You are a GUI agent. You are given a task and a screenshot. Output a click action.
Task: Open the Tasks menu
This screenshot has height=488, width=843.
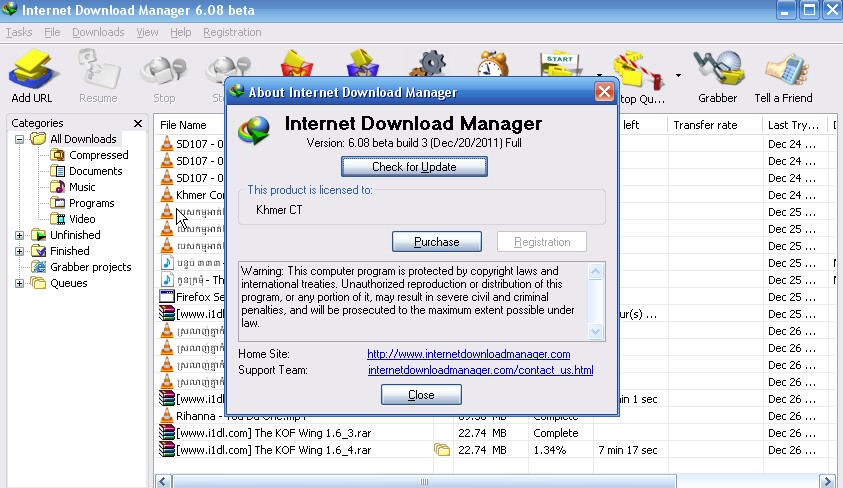tap(19, 32)
